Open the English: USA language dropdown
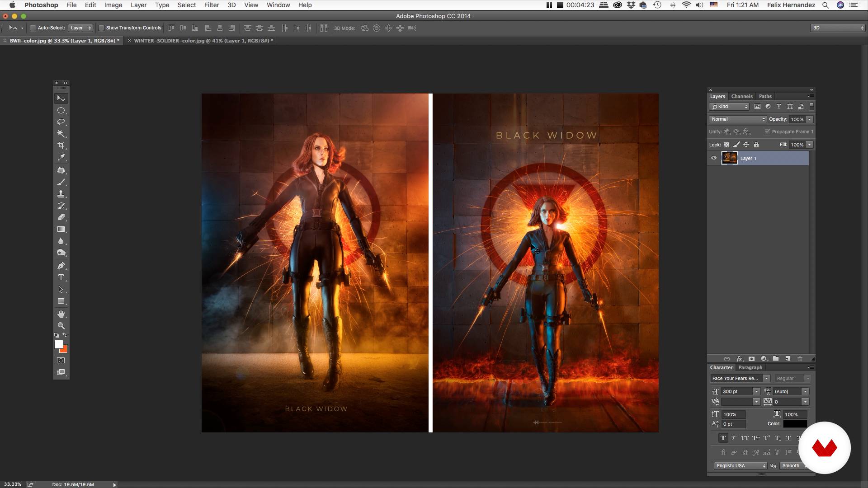The image size is (868, 488). click(741, 466)
